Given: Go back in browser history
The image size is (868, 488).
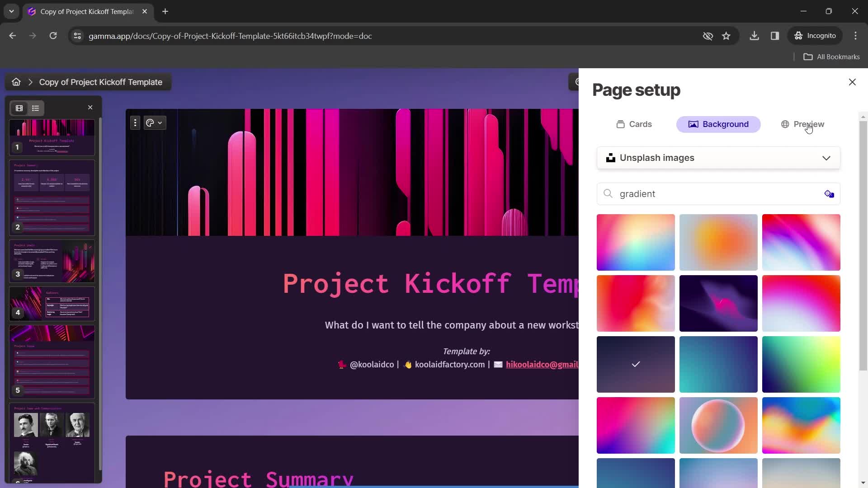Looking at the screenshot, I should (13, 36).
